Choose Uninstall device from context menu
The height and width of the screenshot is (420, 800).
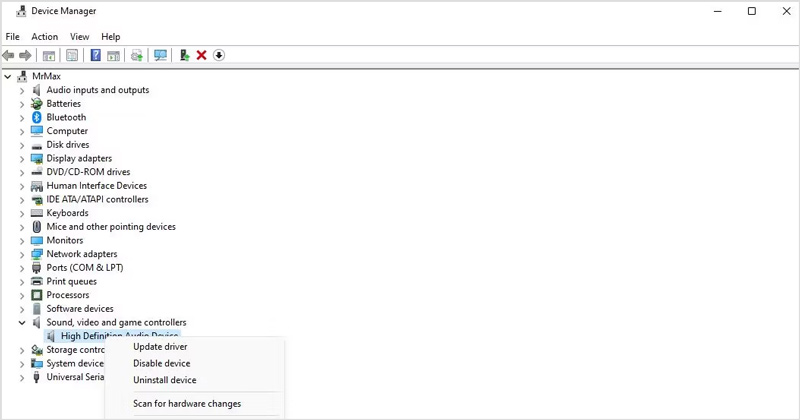[165, 380]
